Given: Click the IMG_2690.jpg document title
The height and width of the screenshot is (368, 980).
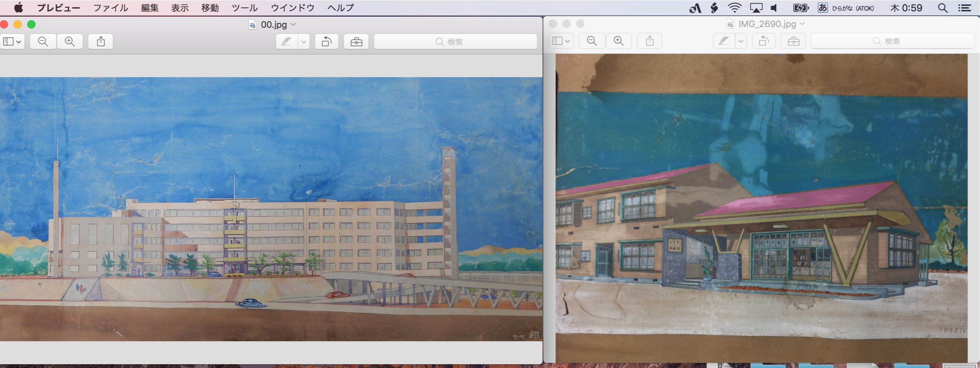Looking at the screenshot, I should point(767,24).
